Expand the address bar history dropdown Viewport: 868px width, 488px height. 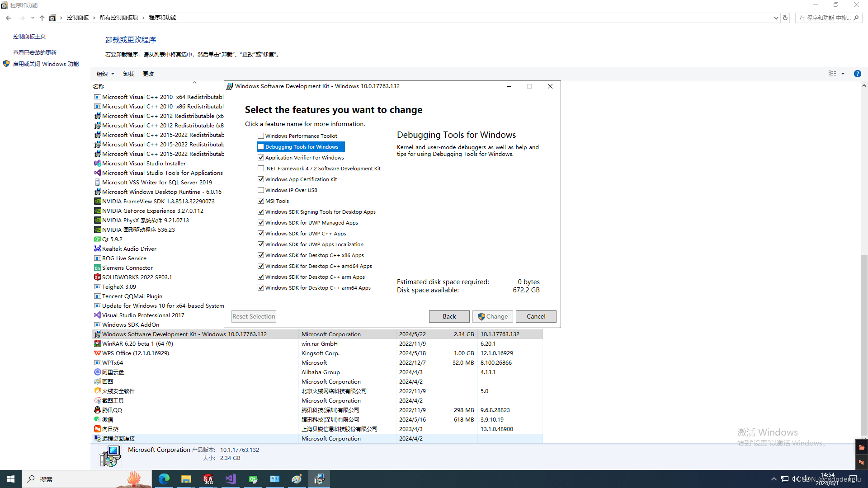click(x=776, y=18)
